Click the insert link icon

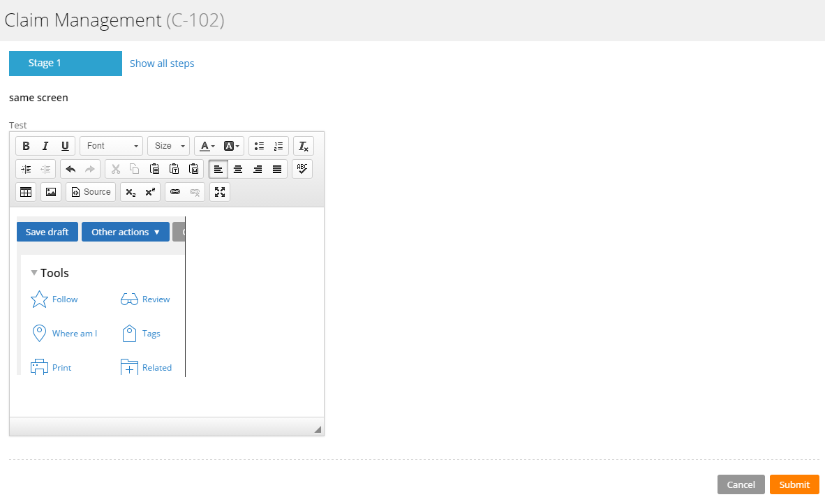click(175, 192)
